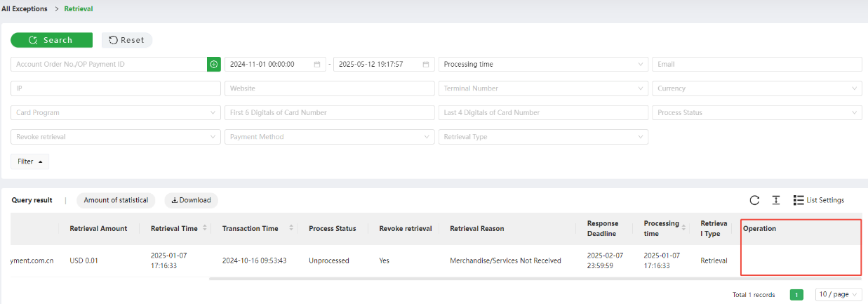Open the Retrieval Type dropdown

click(x=543, y=137)
